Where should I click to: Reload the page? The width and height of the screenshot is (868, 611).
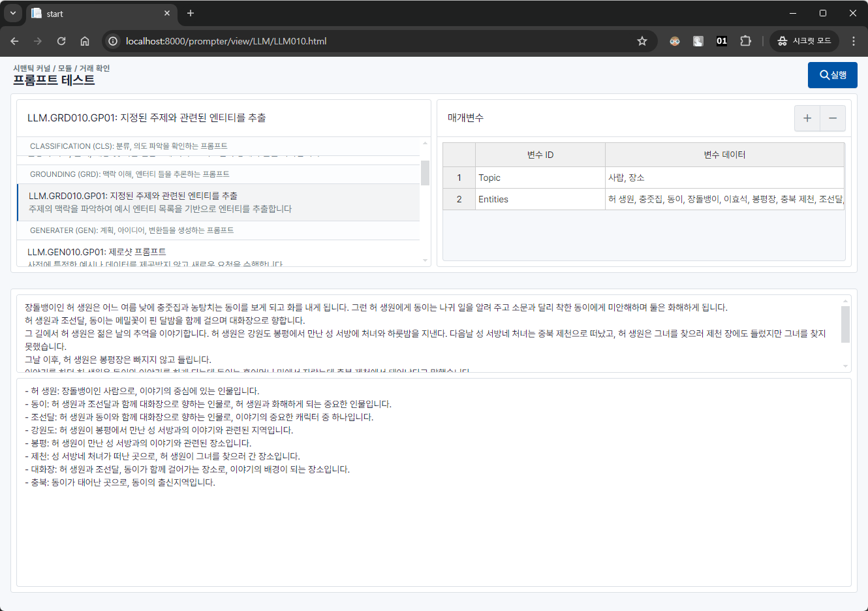61,41
